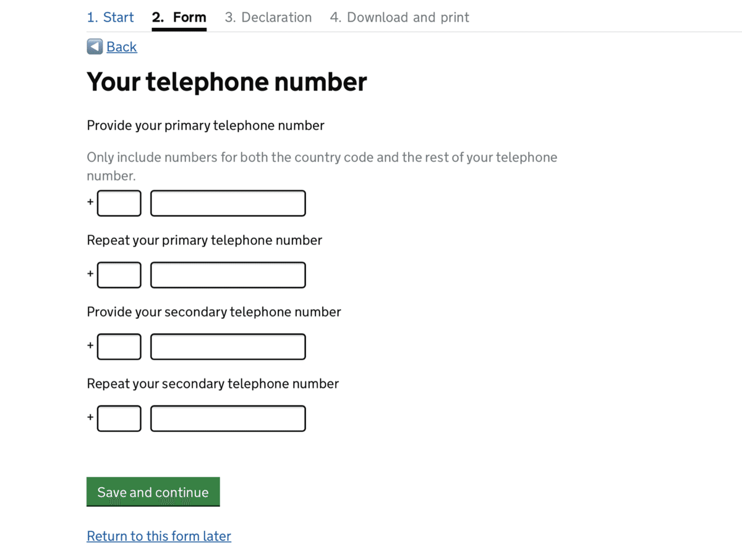Open the 3. Declaration step
Image resolution: width=742 pixels, height=560 pixels.
tap(268, 17)
